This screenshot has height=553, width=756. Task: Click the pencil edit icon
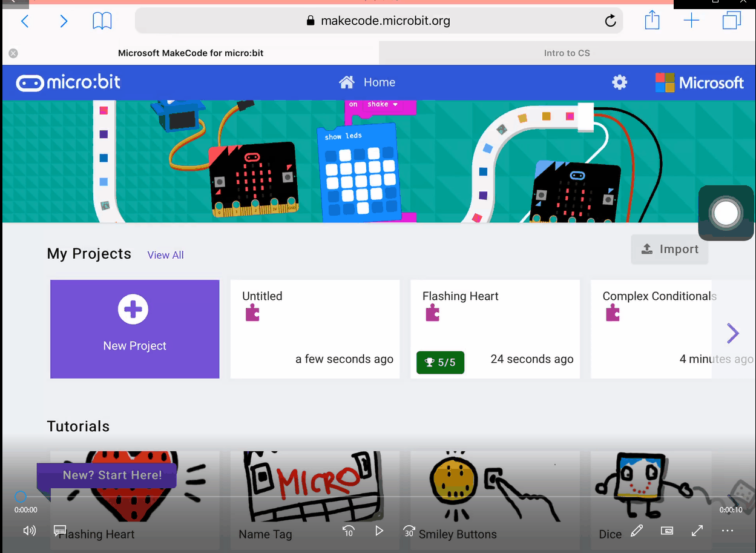[x=636, y=531]
